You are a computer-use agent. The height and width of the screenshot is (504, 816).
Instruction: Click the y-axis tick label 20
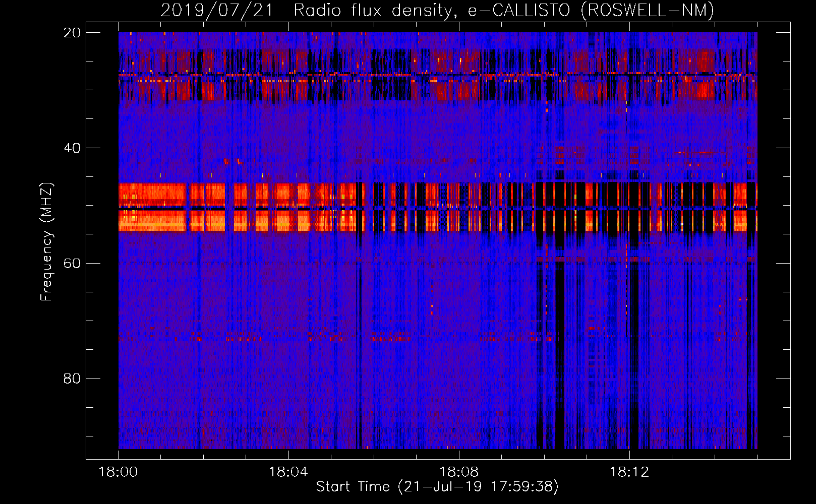click(x=72, y=33)
